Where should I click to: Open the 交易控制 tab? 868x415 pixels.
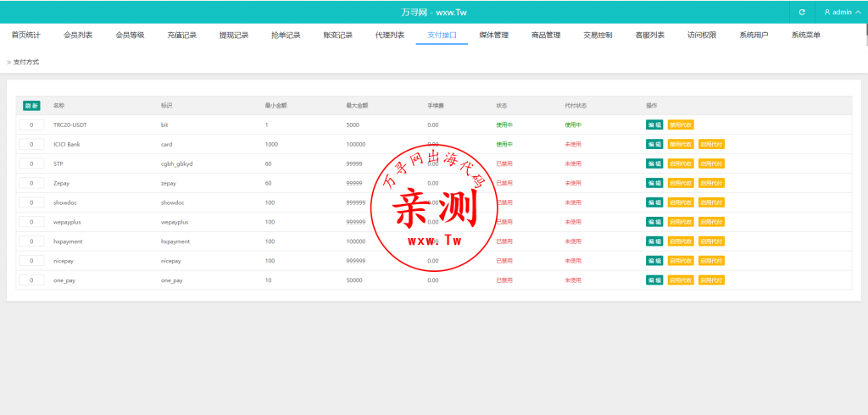click(x=598, y=35)
